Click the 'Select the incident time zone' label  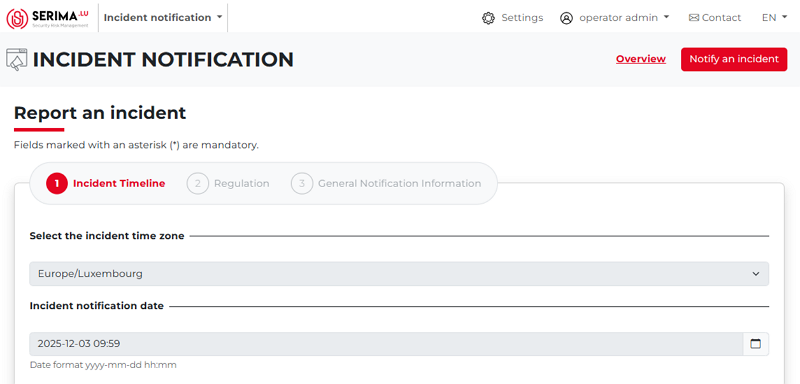click(107, 236)
